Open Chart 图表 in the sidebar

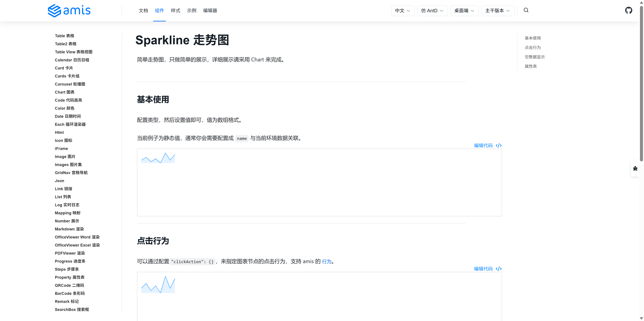[x=65, y=92]
